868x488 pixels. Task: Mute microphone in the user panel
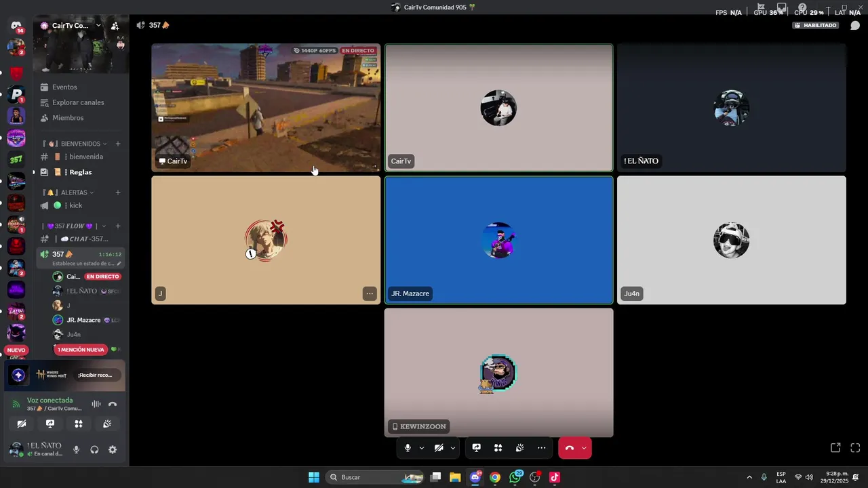(x=76, y=449)
